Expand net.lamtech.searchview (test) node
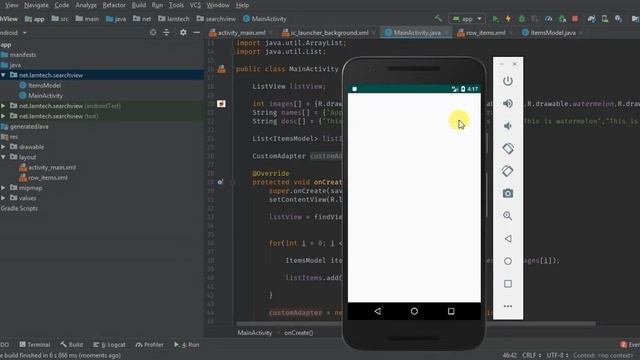 [3, 116]
